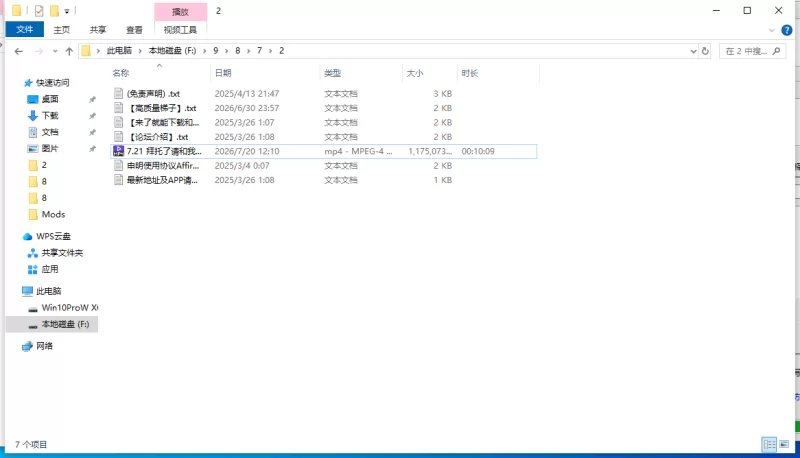Image resolution: width=800 pixels, height=458 pixels.
Task: Switch to details view layout button
Action: point(769,444)
